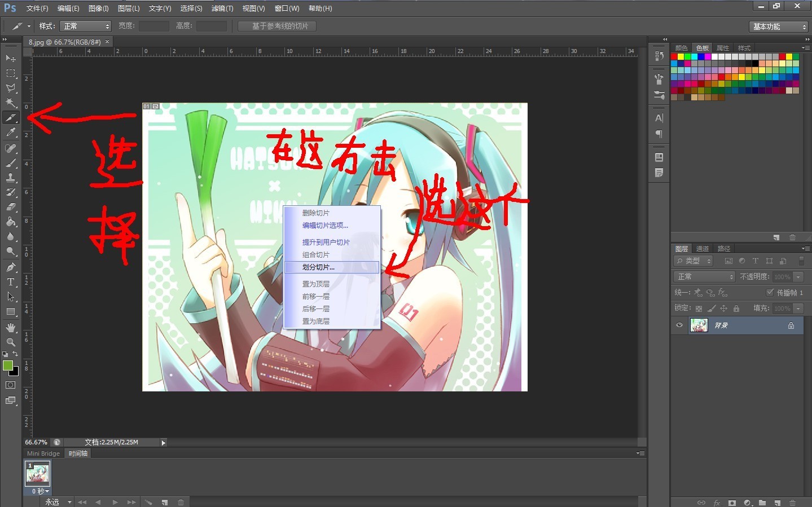The width and height of the screenshot is (812, 507).
Task: Select the Eraser tool
Action: (11, 207)
